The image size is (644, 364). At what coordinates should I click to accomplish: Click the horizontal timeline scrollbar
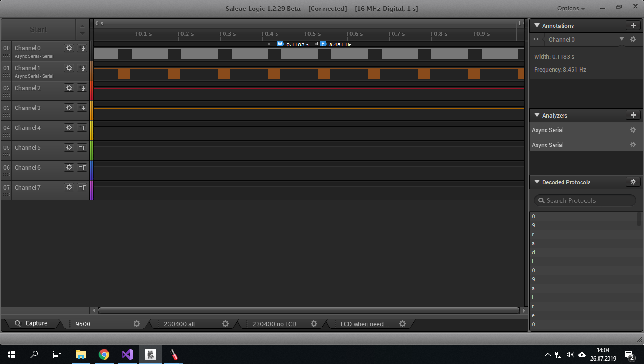[308, 310]
